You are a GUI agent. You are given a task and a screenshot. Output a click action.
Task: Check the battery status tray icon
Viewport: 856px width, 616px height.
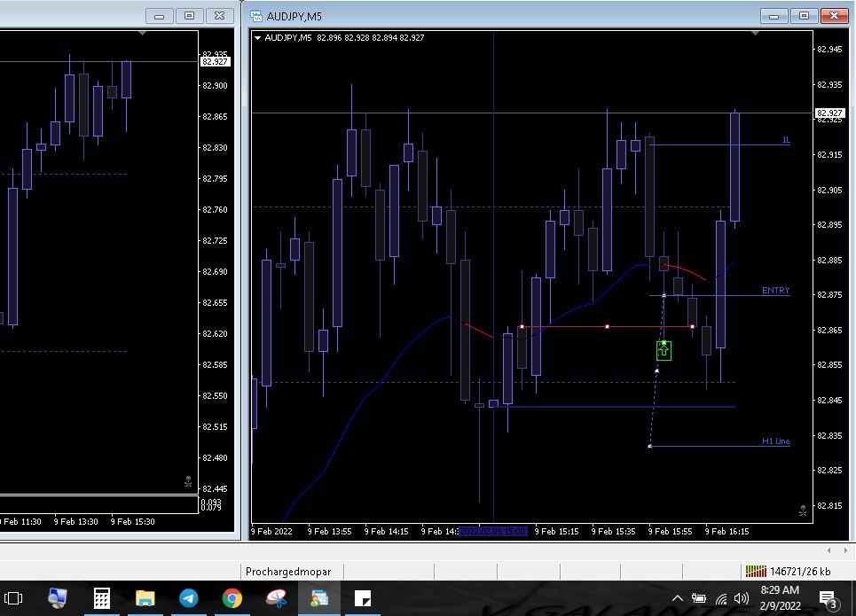[x=699, y=598]
